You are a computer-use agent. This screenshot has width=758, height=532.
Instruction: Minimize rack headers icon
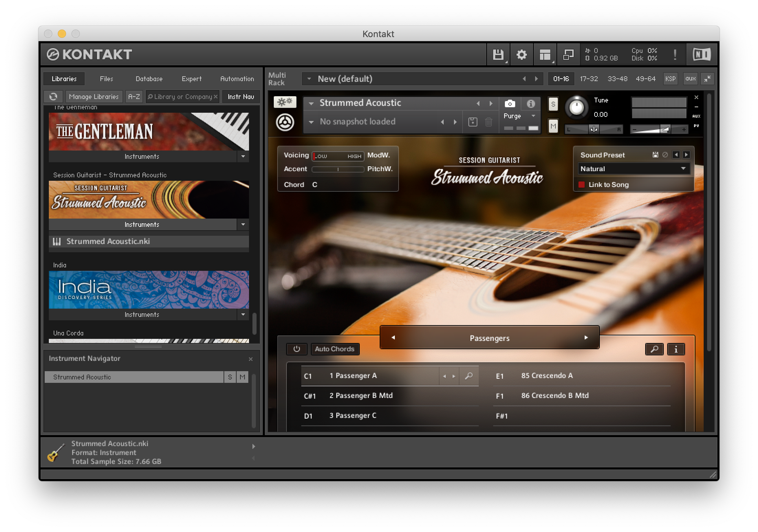707,79
